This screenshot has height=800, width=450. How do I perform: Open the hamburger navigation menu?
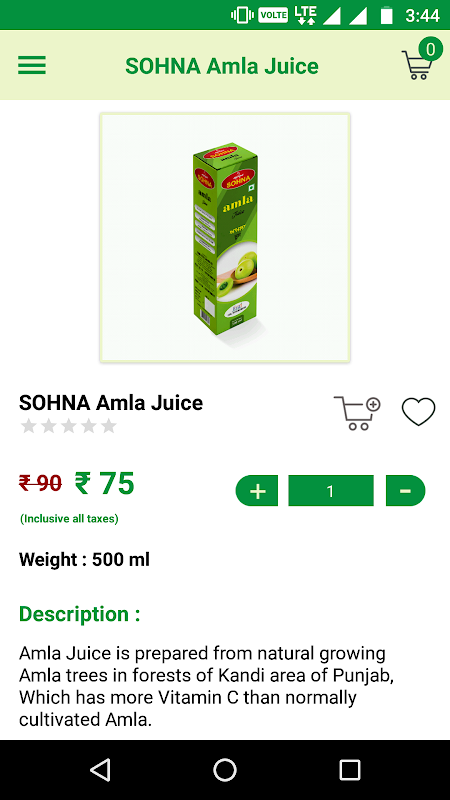click(32, 65)
